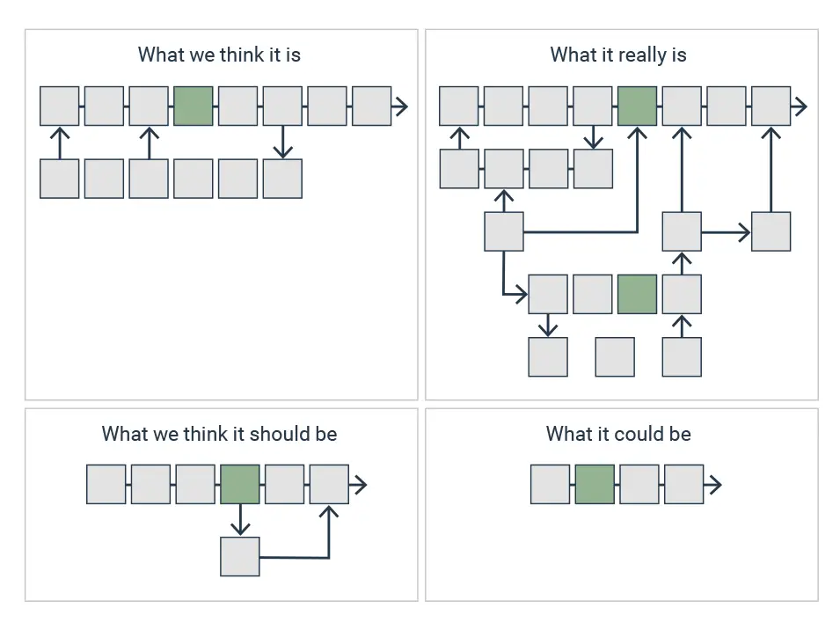Click the "What it really is" heading
Screen dimensions: 840x630
(x=617, y=55)
